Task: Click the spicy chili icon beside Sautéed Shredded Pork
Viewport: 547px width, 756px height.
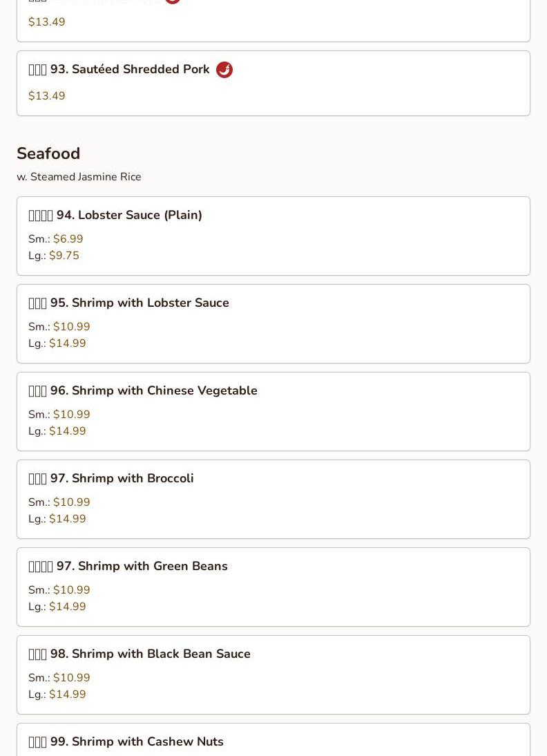Action: [x=224, y=70]
